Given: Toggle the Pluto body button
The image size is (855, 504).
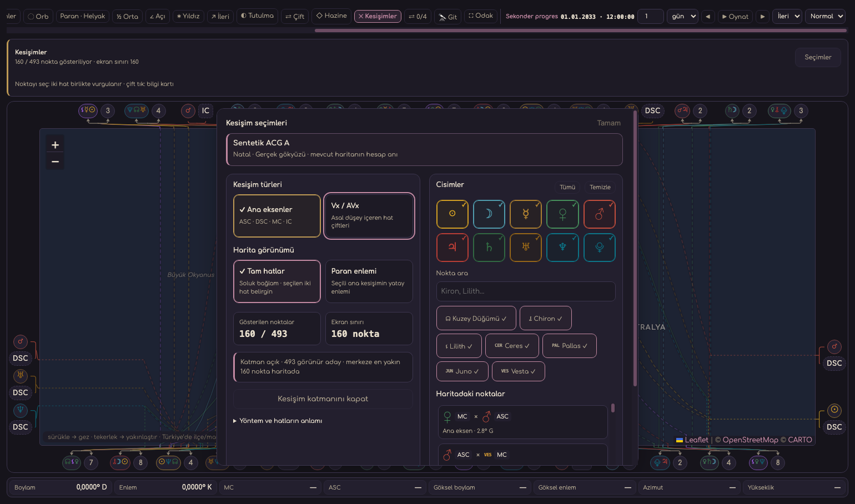Looking at the screenshot, I should click(600, 248).
